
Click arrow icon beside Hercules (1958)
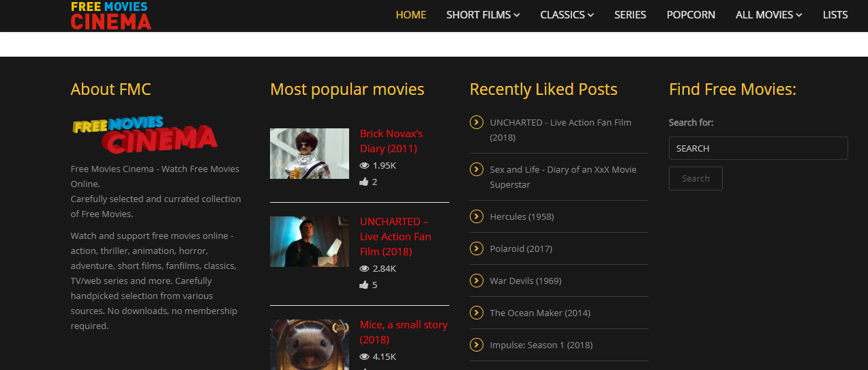point(477,216)
